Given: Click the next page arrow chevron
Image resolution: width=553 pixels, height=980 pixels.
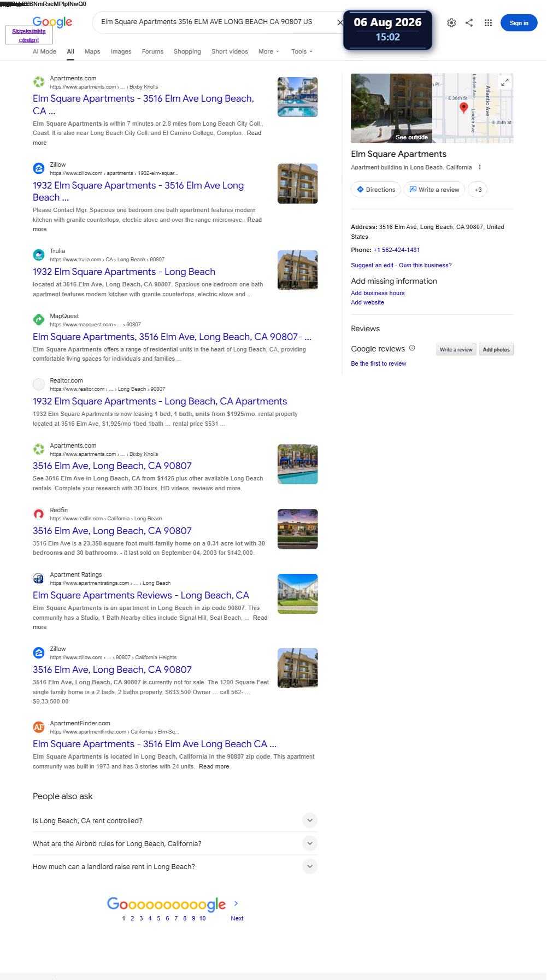Looking at the screenshot, I should tap(236, 903).
